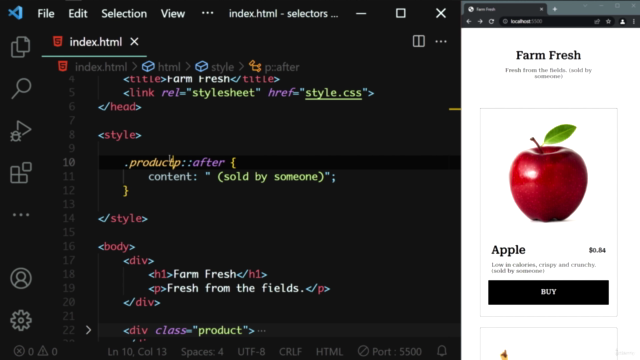The height and width of the screenshot is (360, 640).
Task: Close the index.html editor tab
Action: 134,42
